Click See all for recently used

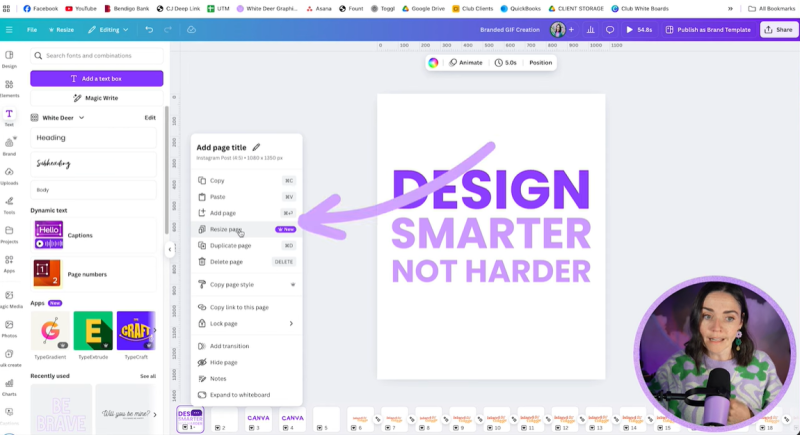[148, 376]
